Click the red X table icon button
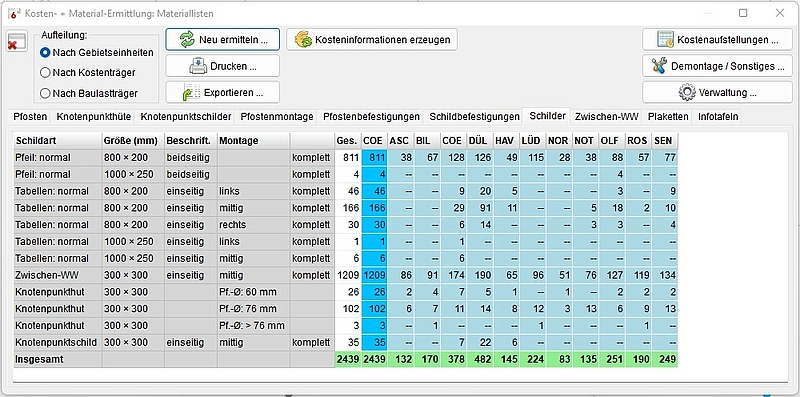This screenshot has height=397, width=800. [16, 41]
